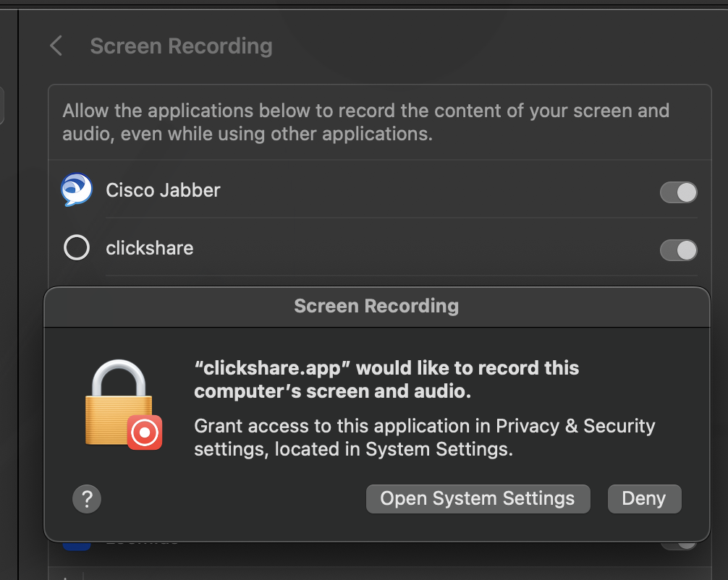Image resolution: width=728 pixels, height=580 pixels.
Task: Click the Cisco Jabber app icon
Action: [77, 191]
